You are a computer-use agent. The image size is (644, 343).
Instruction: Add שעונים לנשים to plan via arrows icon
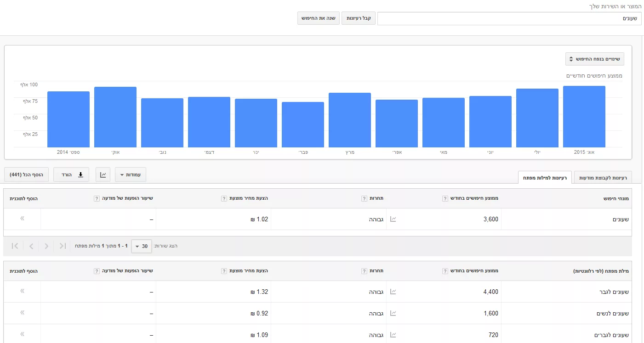click(22, 313)
